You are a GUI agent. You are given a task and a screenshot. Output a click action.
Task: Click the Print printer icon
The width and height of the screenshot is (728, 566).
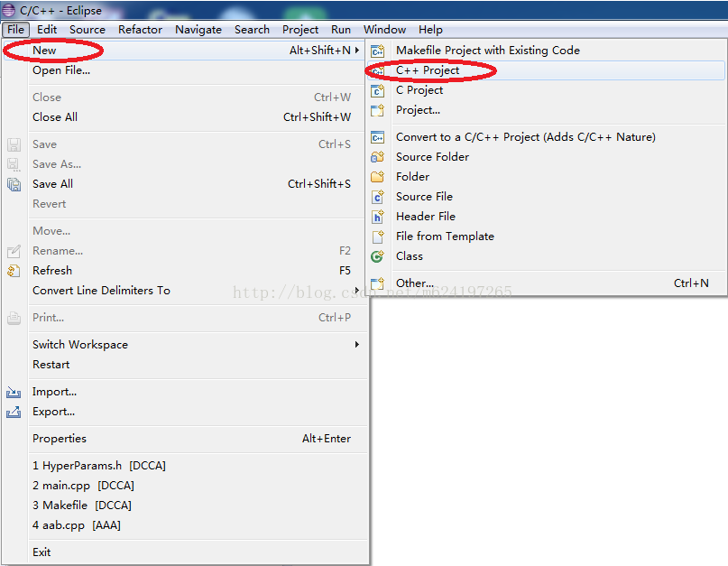pyautogui.click(x=14, y=319)
